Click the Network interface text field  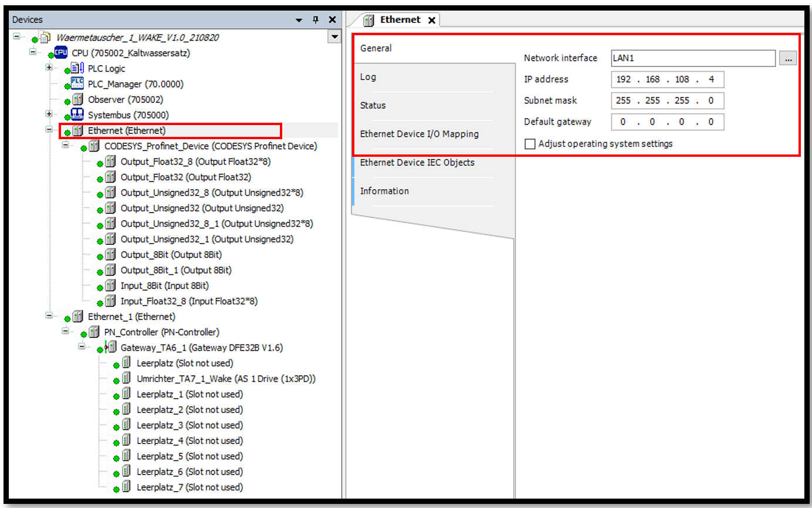point(692,58)
